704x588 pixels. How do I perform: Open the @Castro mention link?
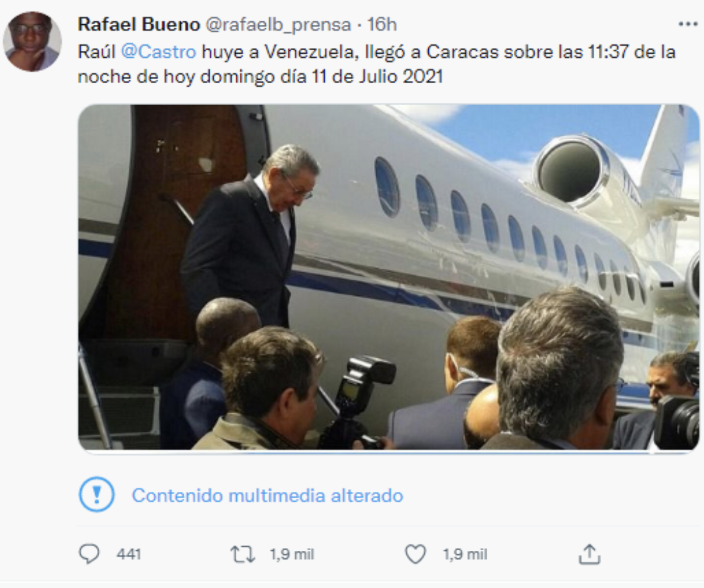pos(158,52)
